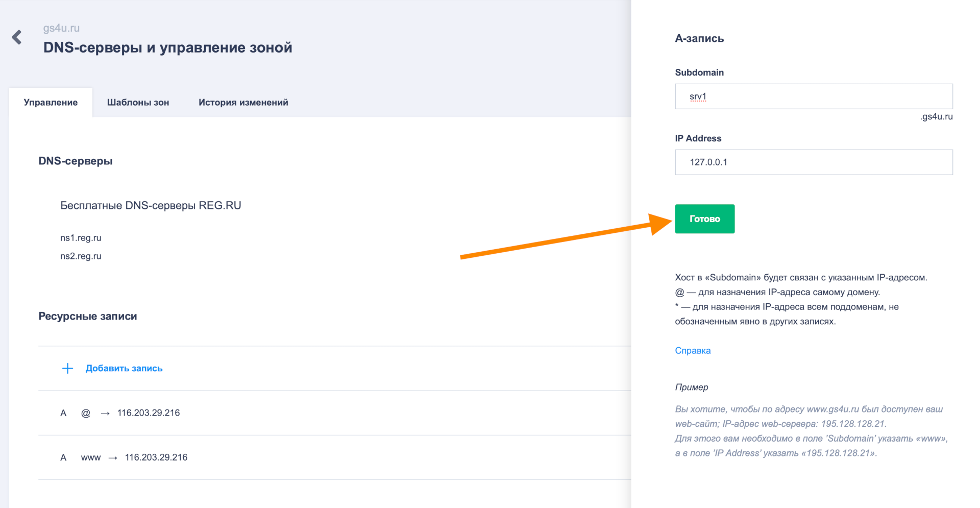Open the История изменений tab

pos(243,103)
